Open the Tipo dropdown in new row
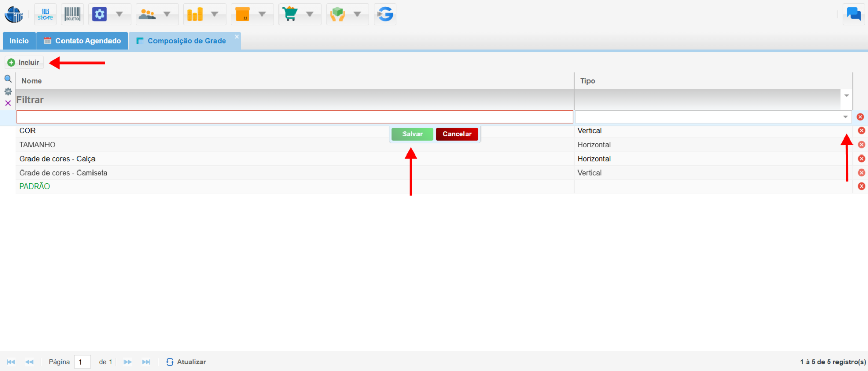The image size is (868, 371). [x=845, y=117]
